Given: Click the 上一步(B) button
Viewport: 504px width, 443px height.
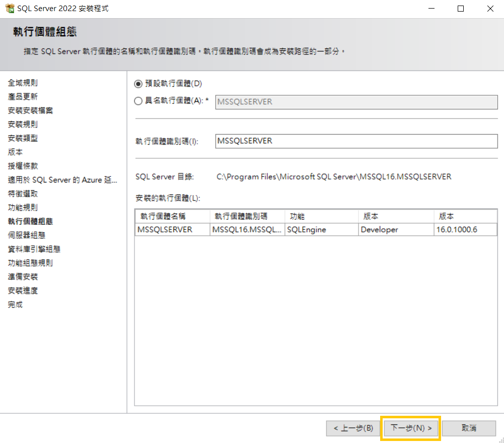Looking at the screenshot, I should click(x=353, y=428).
